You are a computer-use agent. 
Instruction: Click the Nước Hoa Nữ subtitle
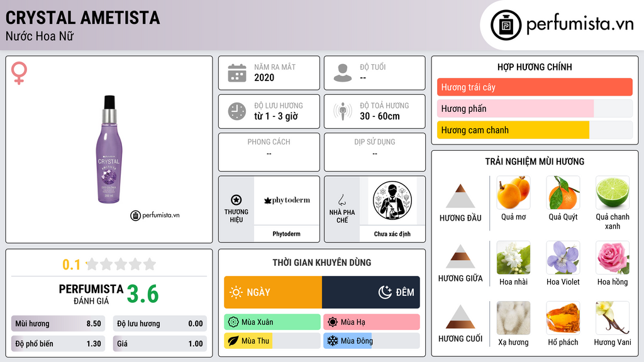coord(40,36)
